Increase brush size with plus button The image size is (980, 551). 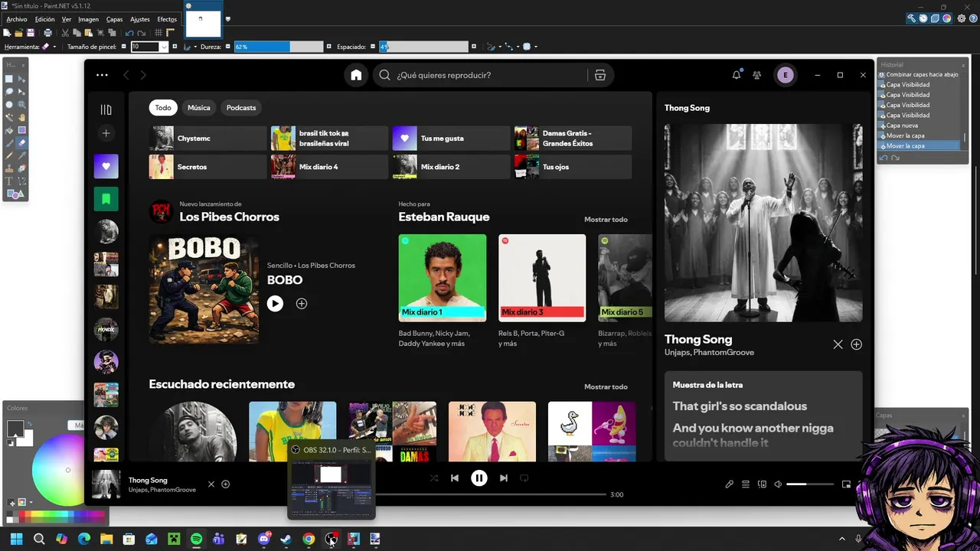[x=175, y=47]
